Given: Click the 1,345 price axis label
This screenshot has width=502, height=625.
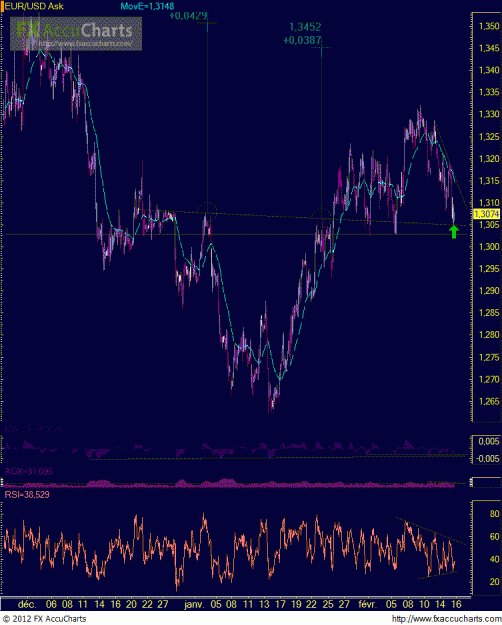Looking at the screenshot, I should (x=489, y=48).
